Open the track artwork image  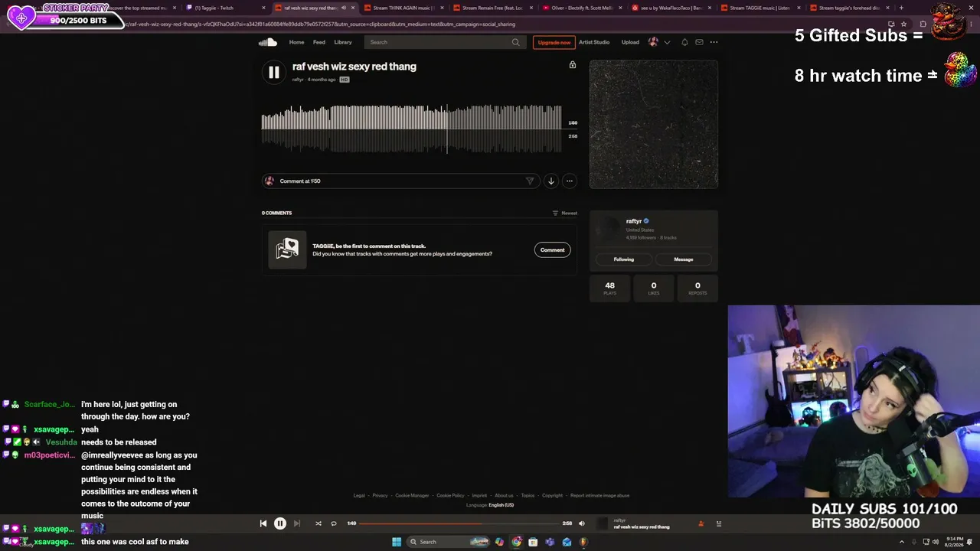coord(654,124)
